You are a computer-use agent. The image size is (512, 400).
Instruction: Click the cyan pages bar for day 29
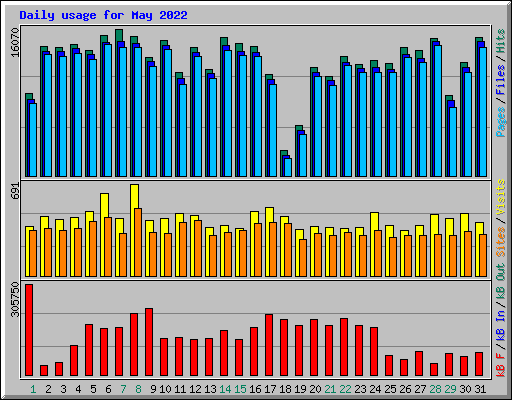(x=453, y=142)
